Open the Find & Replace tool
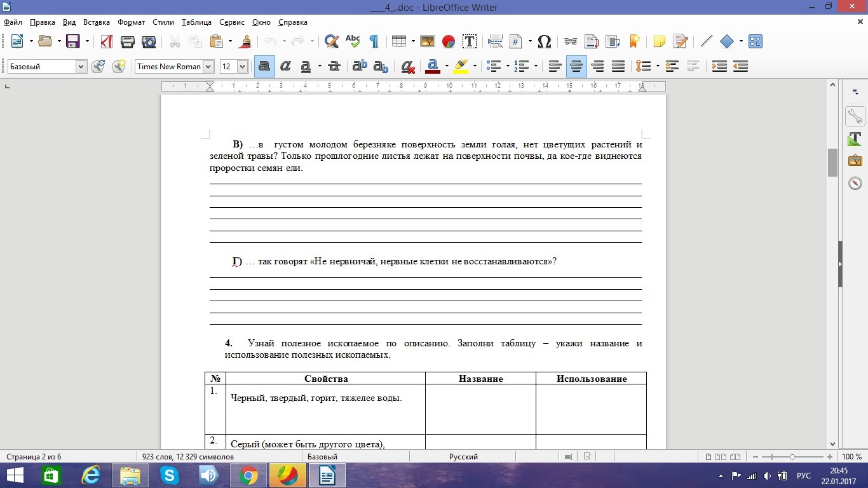 (x=331, y=42)
